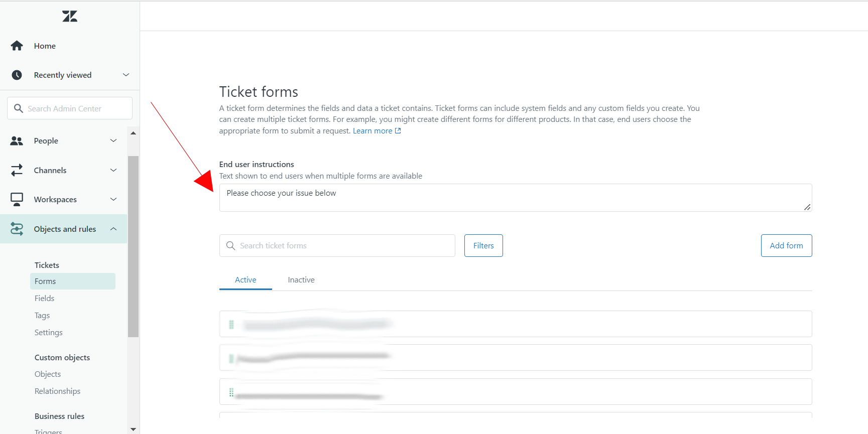Viewport: 868px width, 434px height.
Task: Click the Channels arrows icon
Action: [x=17, y=171]
